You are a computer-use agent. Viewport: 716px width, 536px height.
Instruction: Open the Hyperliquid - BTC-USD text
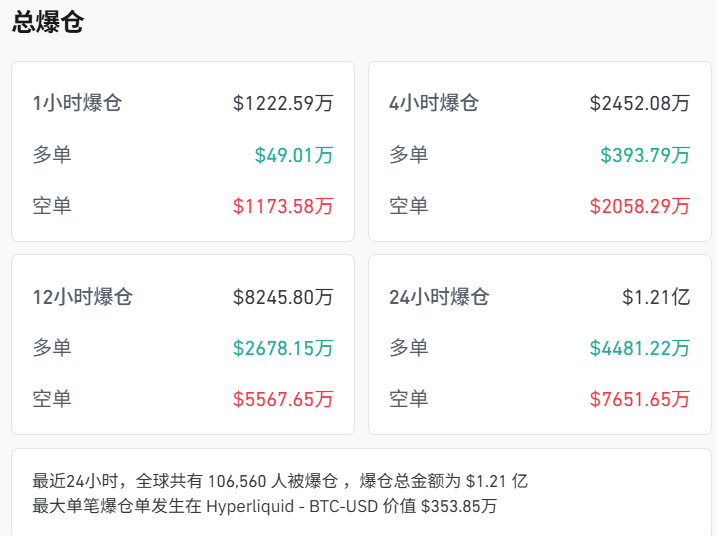coord(292,506)
